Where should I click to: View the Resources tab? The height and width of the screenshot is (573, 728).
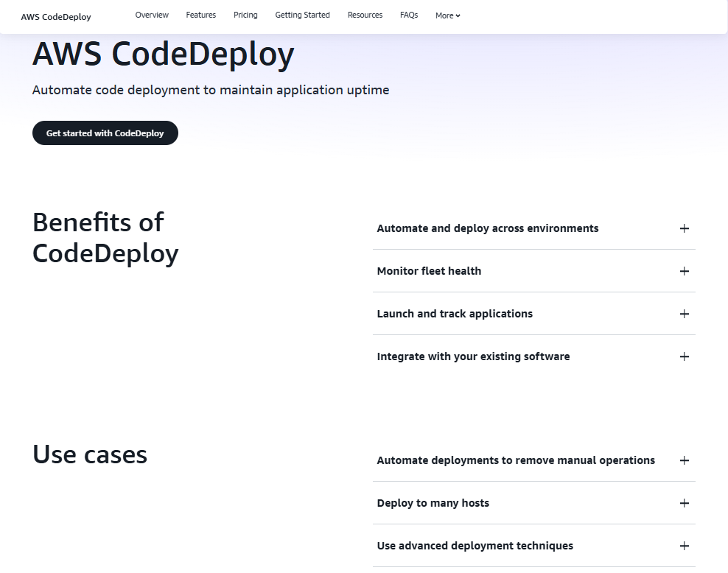pyautogui.click(x=365, y=15)
